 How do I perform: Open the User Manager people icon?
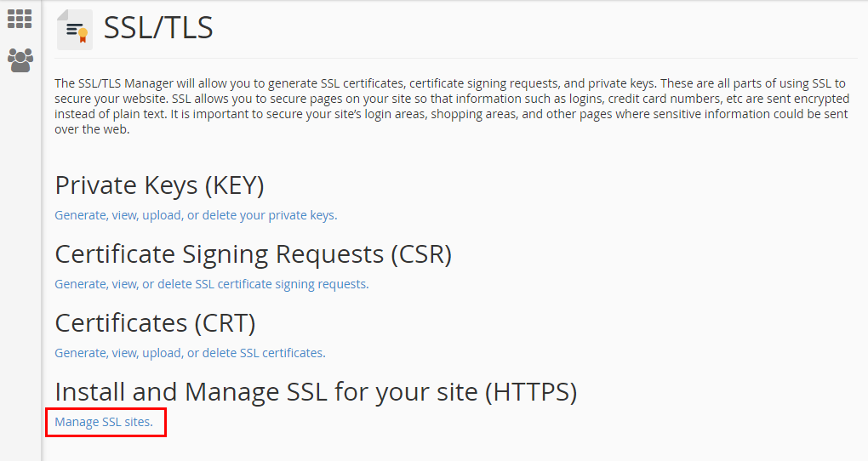[x=20, y=60]
